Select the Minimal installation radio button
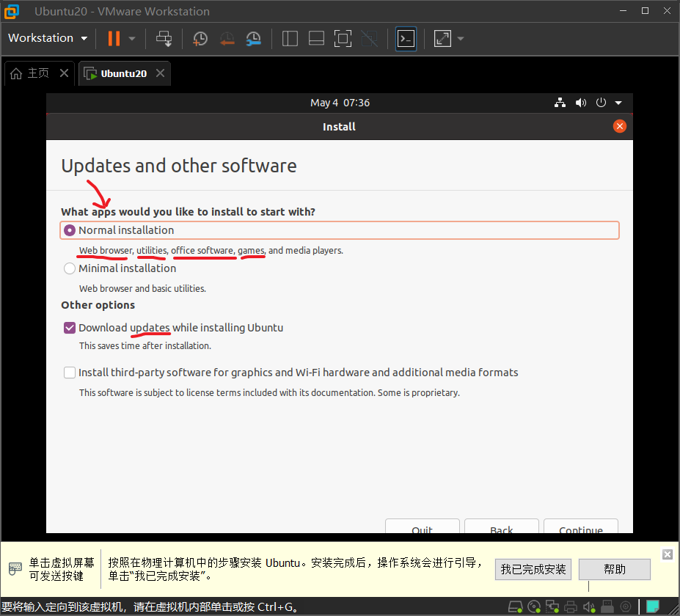Screen dimensions: 680x616 pyautogui.click(x=70, y=268)
